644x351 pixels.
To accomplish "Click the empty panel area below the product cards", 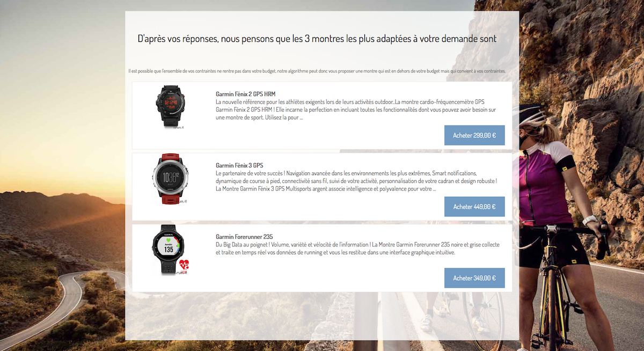I will (322, 317).
